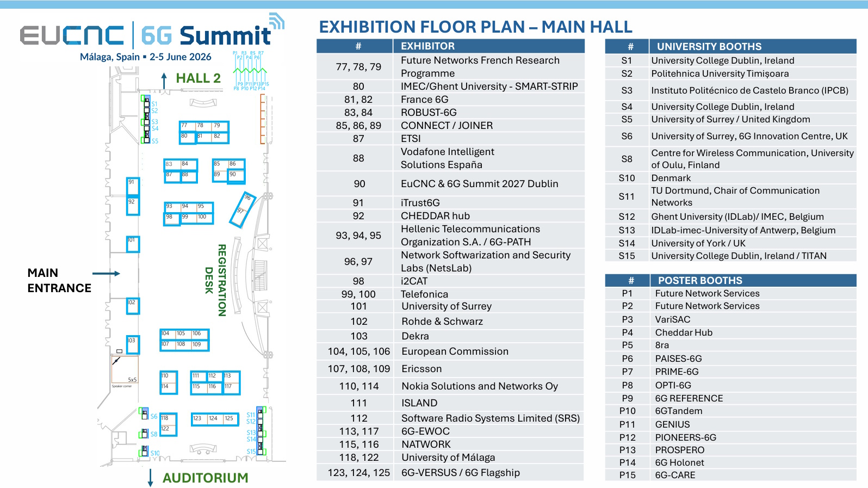Select the PIONEERS-6G poster booth
This screenshot has width=868, height=488.
pos(686,437)
